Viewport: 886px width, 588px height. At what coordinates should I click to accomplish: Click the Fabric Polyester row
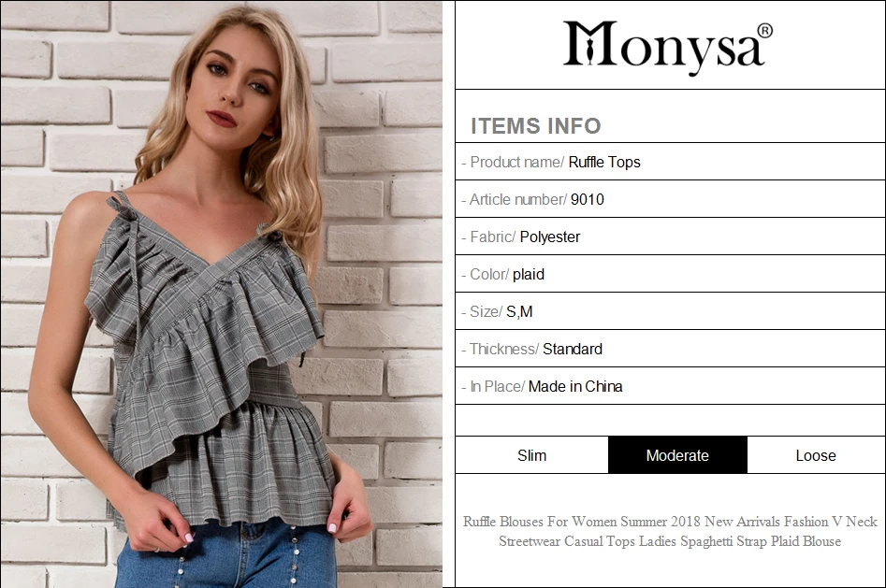670,237
